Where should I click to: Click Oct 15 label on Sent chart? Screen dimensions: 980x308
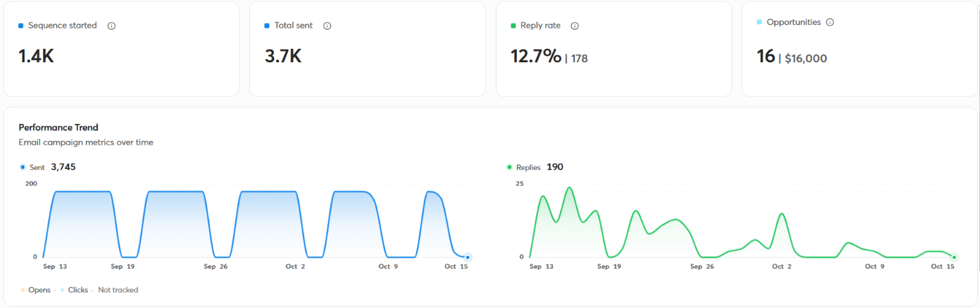tap(456, 267)
